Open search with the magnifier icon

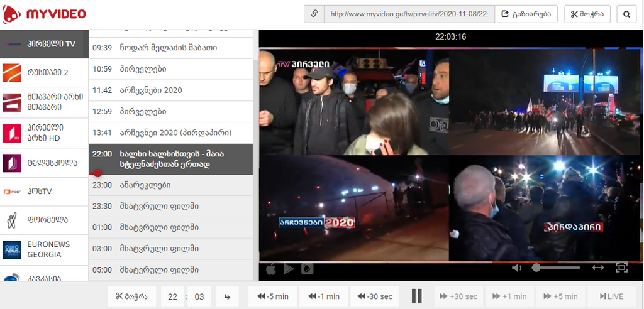tap(626, 14)
